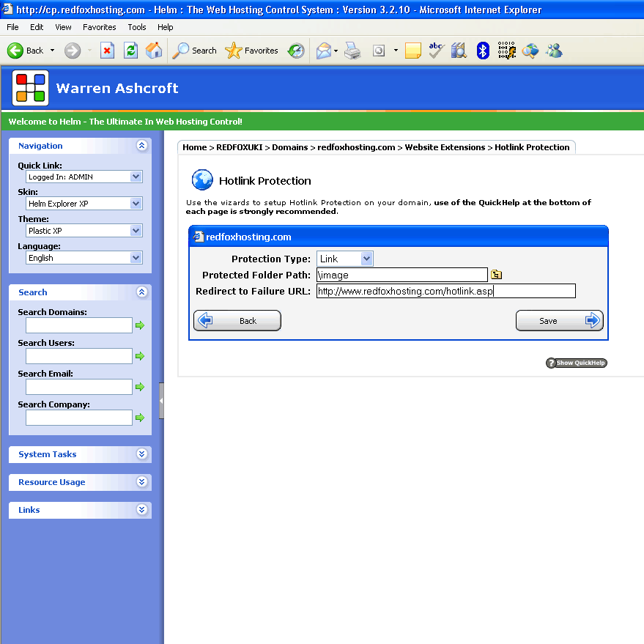Click the Save button
This screenshot has height=644, width=644.
coord(560,320)
